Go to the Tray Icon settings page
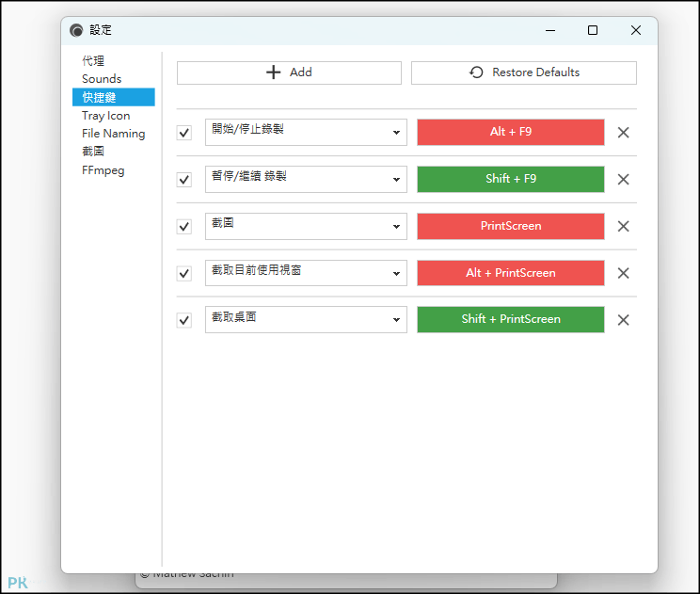This screenshot has width=700, height=594. [105, 116]
